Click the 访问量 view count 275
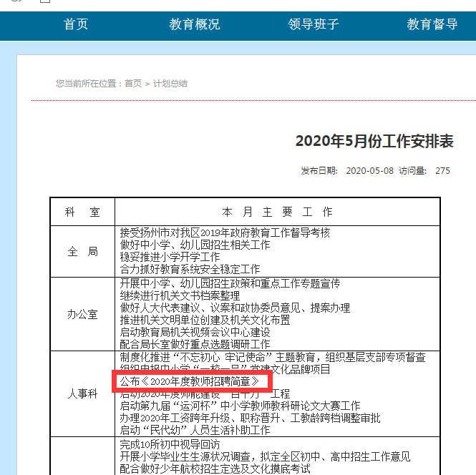The image size is (476, 475). click(x=442, y=171)
